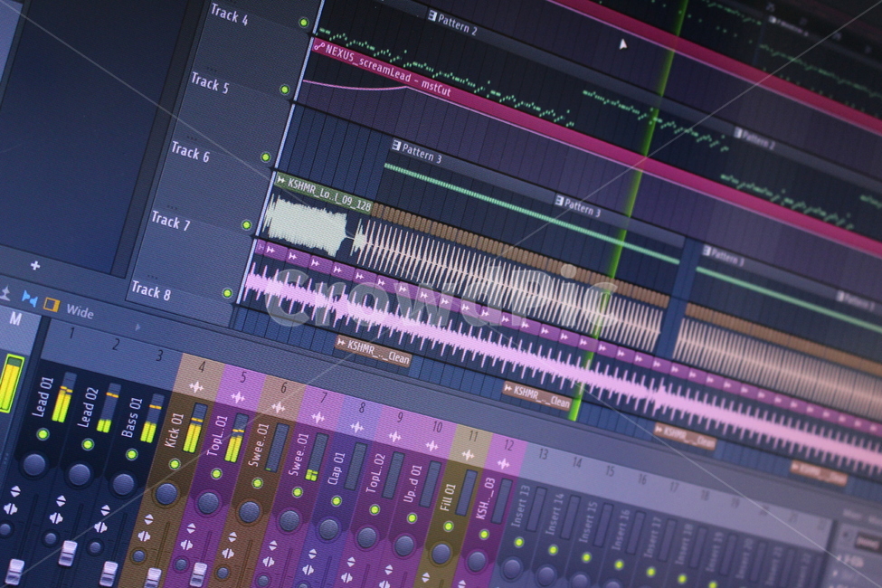
Task: Mute Track 5 with its green LED
Action: (x=285, y=90)
